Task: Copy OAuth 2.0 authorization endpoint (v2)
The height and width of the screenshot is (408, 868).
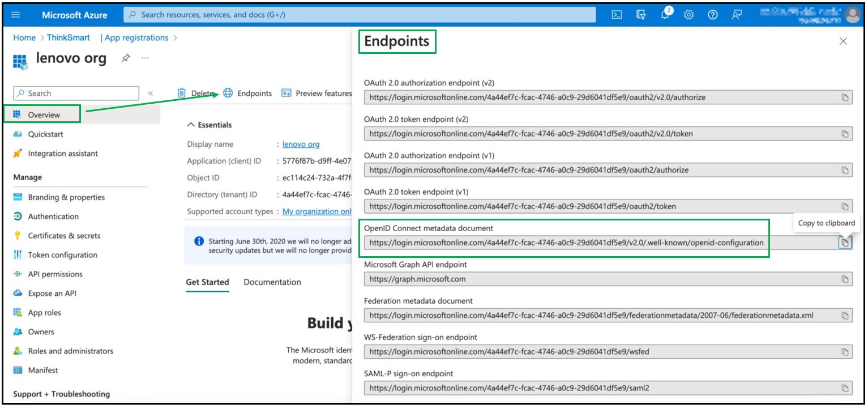Action: [x=844, y=97]
